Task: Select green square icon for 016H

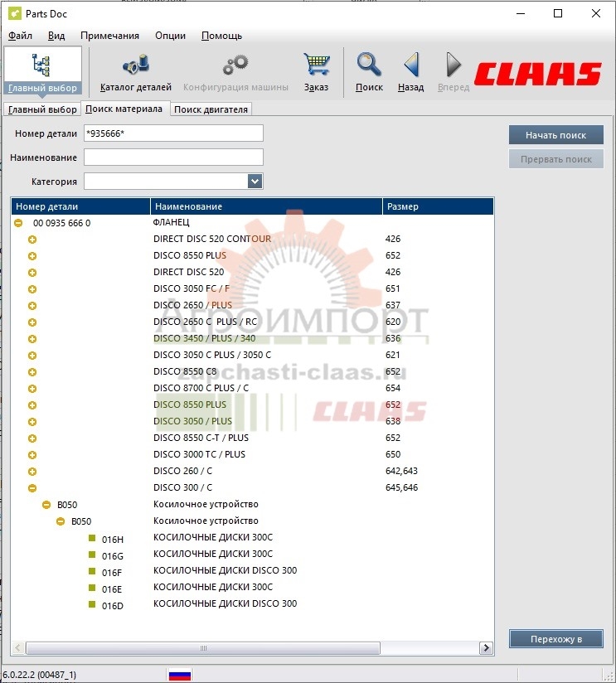Action: pyautogui.click(x=92, y=539)
